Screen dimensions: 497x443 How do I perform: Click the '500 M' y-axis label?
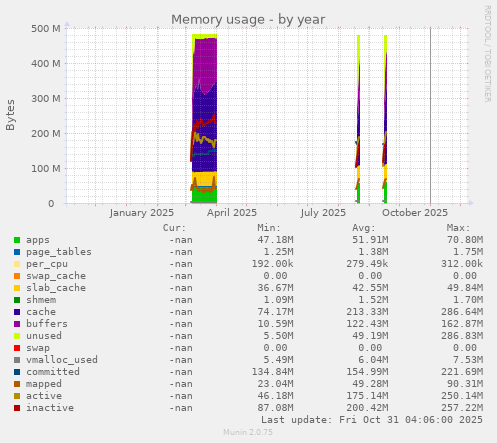click(x=46, y=29)
